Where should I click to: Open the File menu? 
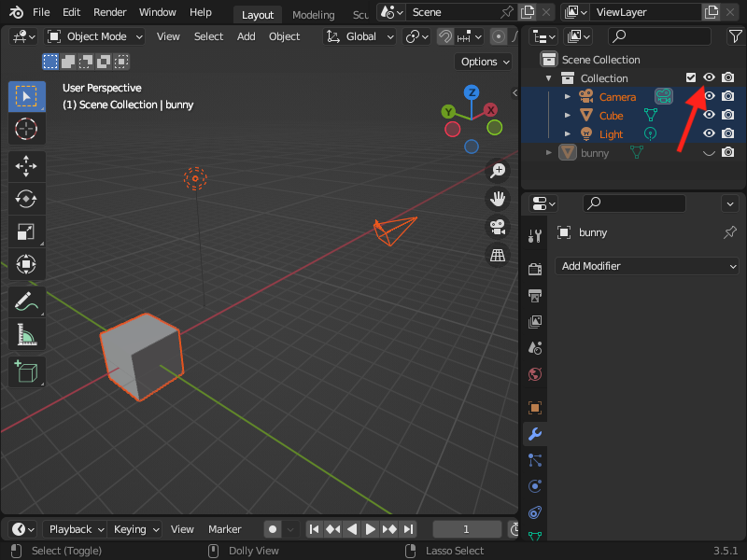tap(41, 12)
